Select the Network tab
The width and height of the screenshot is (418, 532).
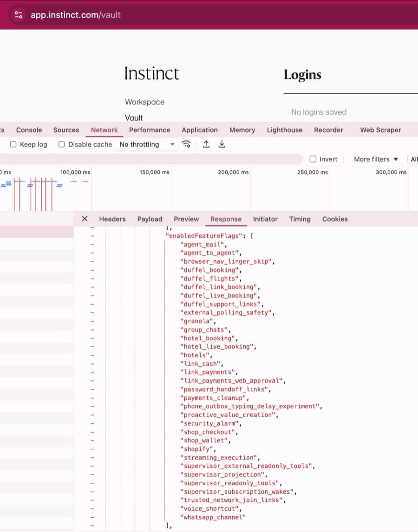click(x=104, y=130)
